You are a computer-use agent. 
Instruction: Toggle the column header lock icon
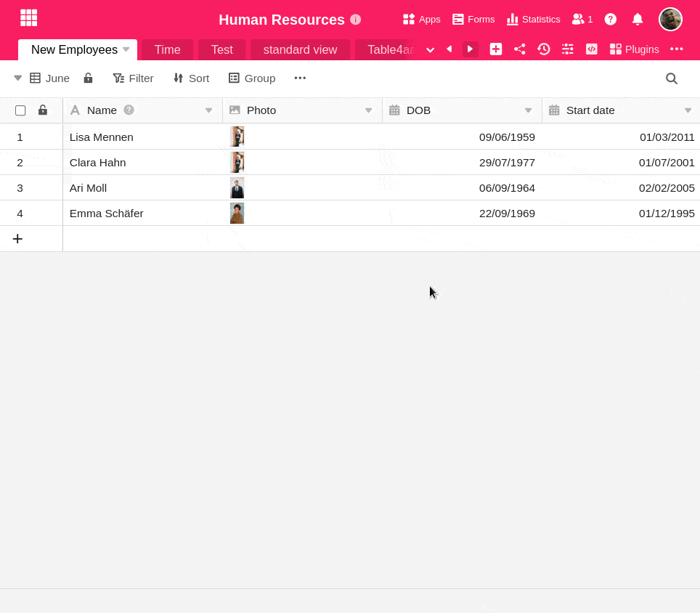(x=43, y=110)
